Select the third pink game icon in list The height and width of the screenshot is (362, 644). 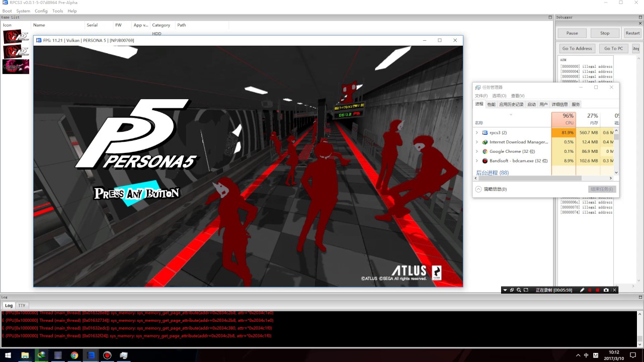tap(16, 66)
